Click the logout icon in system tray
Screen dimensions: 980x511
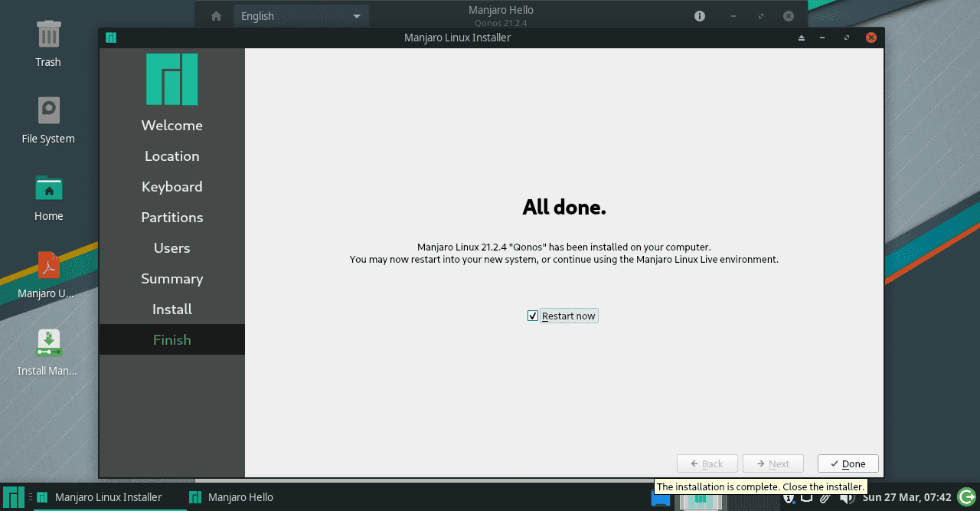pyautogui.click(x=966, y=497)
